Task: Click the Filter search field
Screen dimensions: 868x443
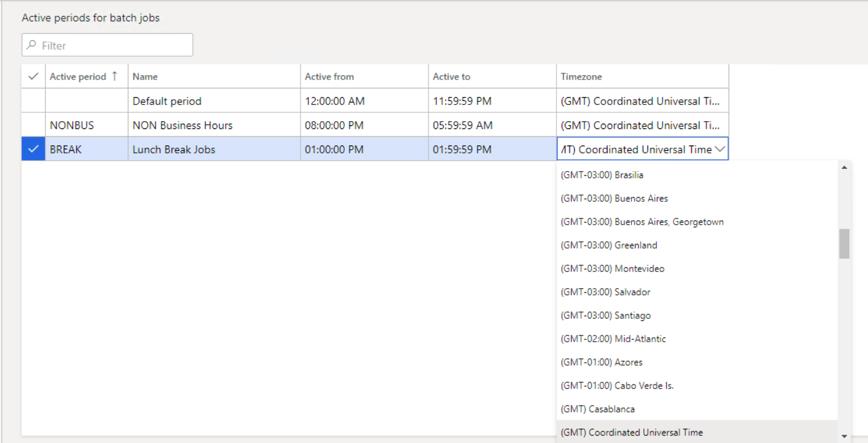Action: (x=107, y=45)
